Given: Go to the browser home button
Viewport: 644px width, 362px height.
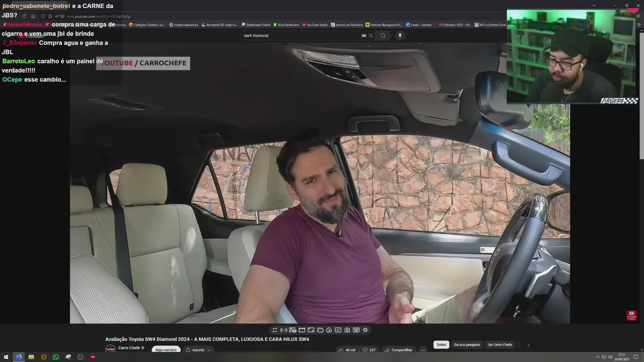Looking at the screenshot, I should coord(33,16).
